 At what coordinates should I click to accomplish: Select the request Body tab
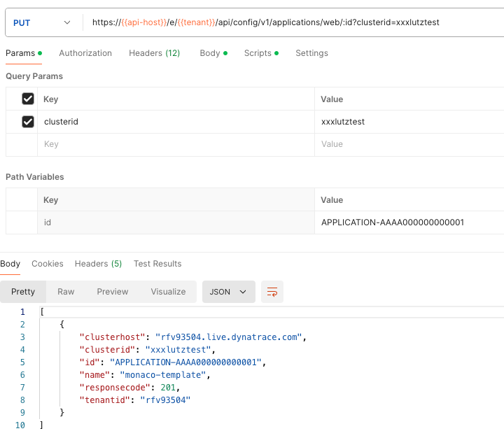point(209,53)
